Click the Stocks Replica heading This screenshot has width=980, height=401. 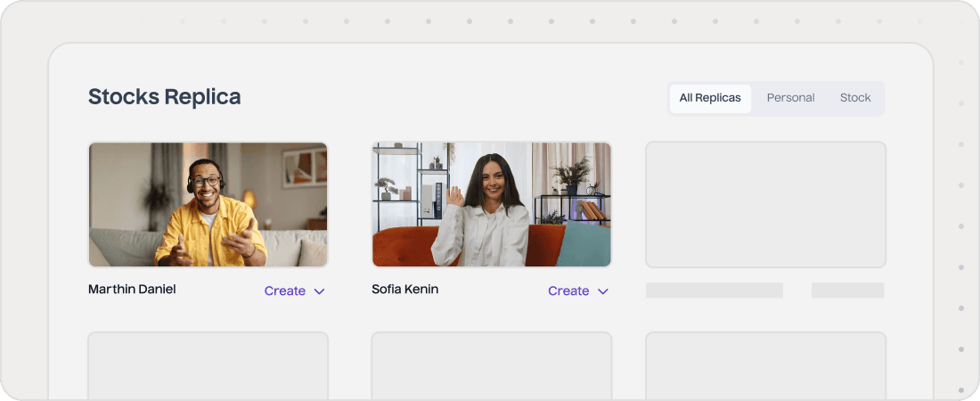pyautogui.click(x=165, y=97)
